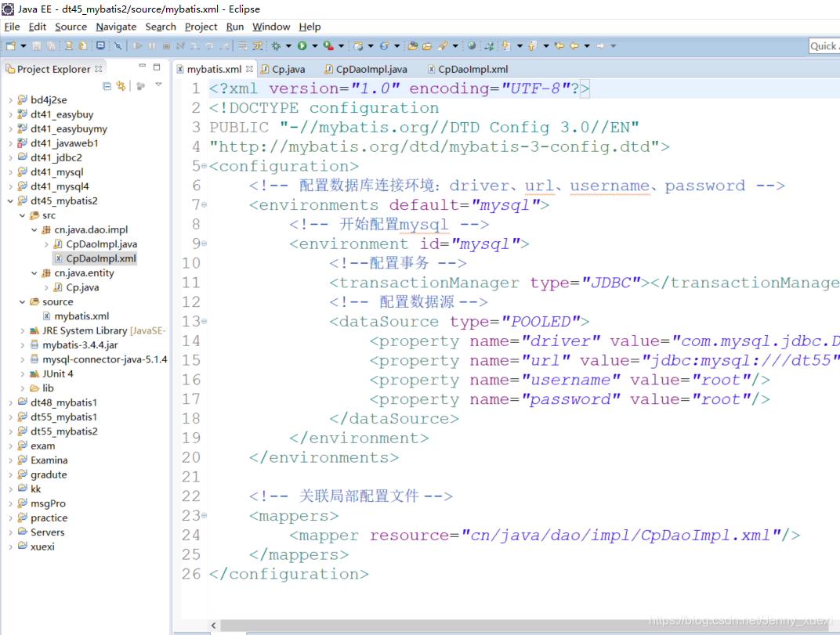Expand the JRE System Library node

(x=22, y=331)
